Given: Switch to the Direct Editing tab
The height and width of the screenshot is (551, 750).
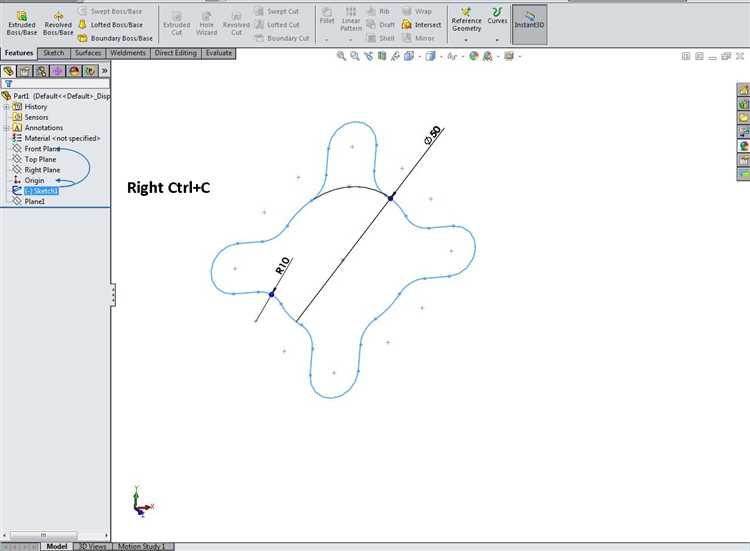Looking at the screenshot, I should click(176, 53).
